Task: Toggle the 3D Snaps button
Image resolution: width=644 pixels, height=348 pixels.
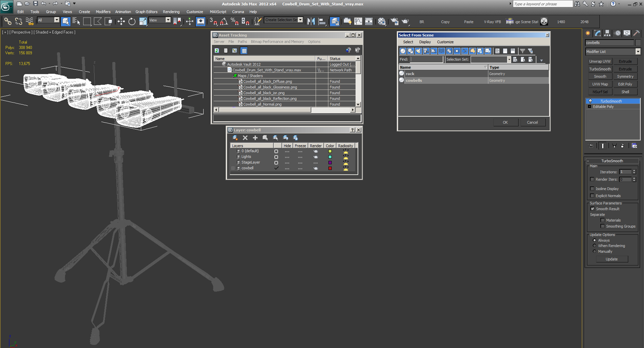Action: coord(213,21)
